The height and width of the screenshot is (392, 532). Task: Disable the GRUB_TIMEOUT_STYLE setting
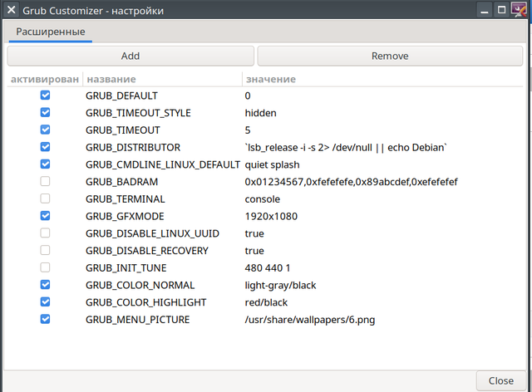45,112
